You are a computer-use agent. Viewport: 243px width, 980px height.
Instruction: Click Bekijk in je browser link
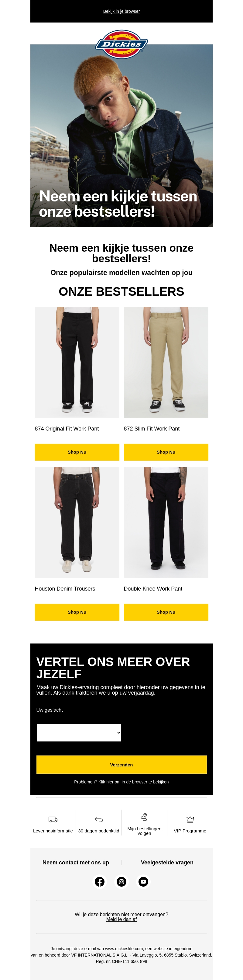tap(122, 12)
